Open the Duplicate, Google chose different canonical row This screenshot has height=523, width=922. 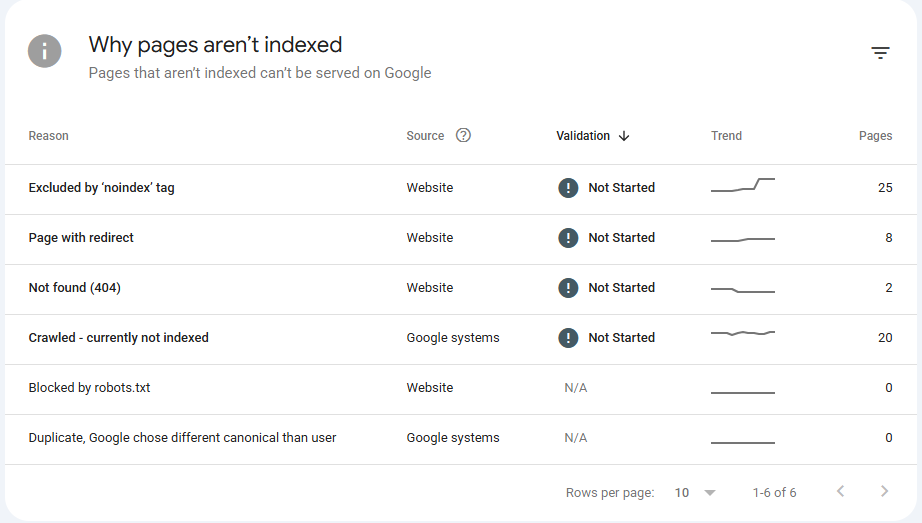(460, 439)
